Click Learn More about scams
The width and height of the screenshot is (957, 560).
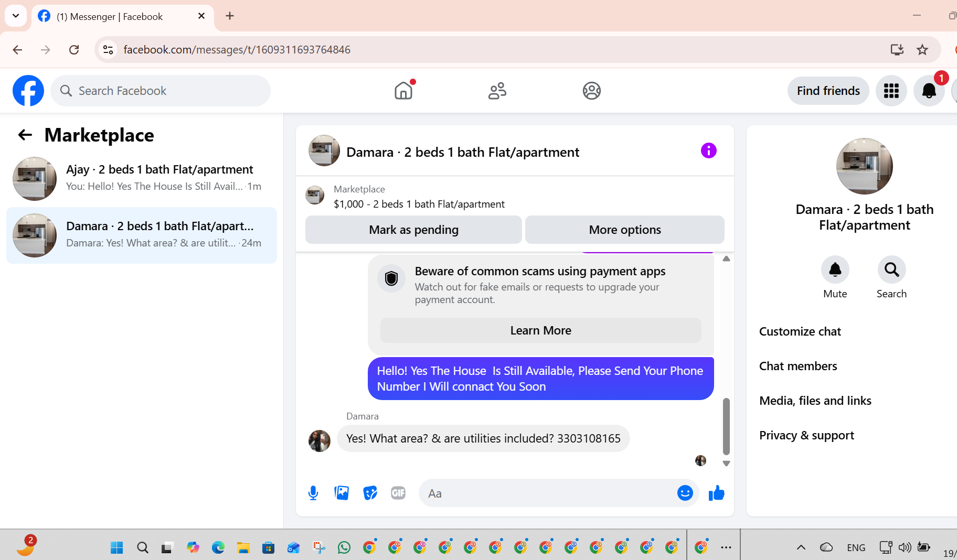point(540,330)
